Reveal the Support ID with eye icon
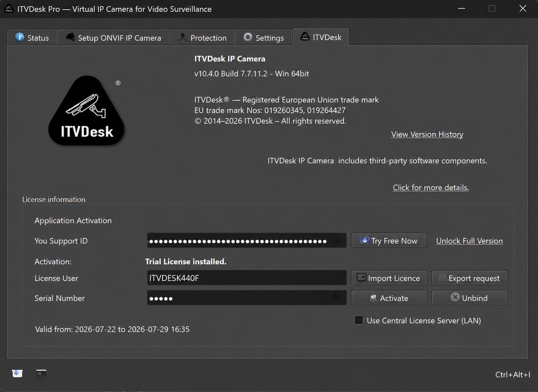 tap(337, 240)
